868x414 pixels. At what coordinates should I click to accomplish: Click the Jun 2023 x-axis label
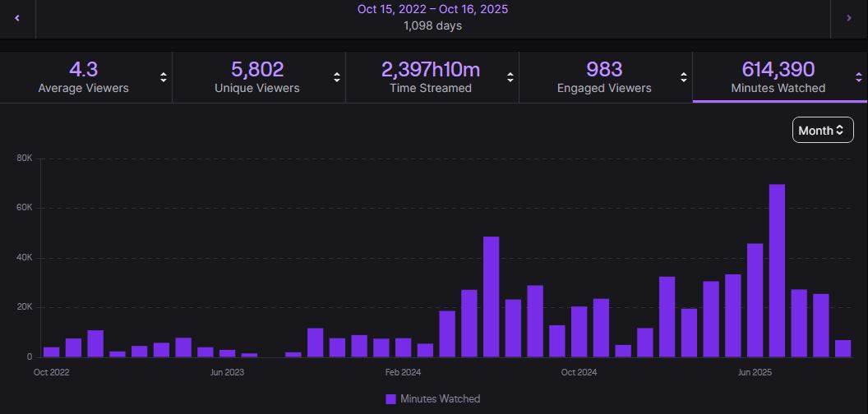(227, 372)
